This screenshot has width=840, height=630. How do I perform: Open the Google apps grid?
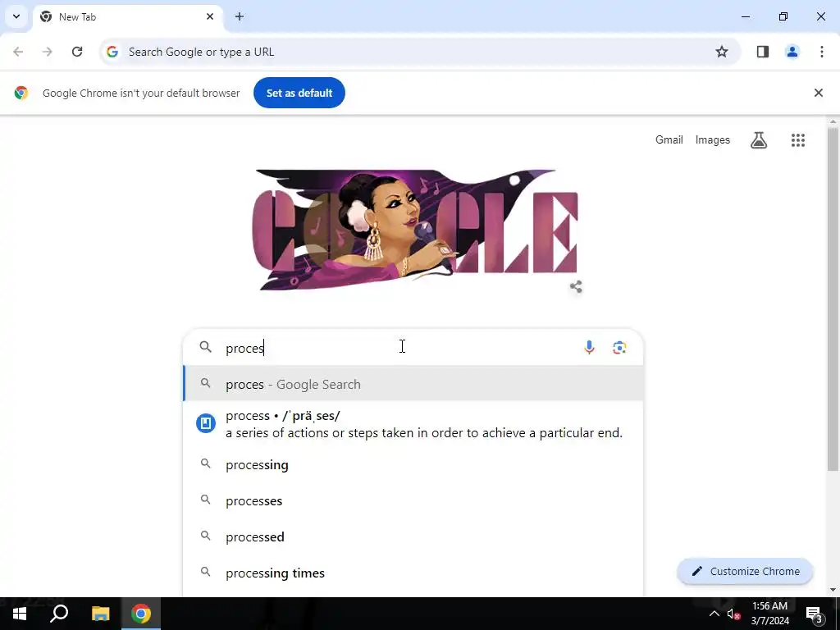pyautogui.click(x=797, y=140)
